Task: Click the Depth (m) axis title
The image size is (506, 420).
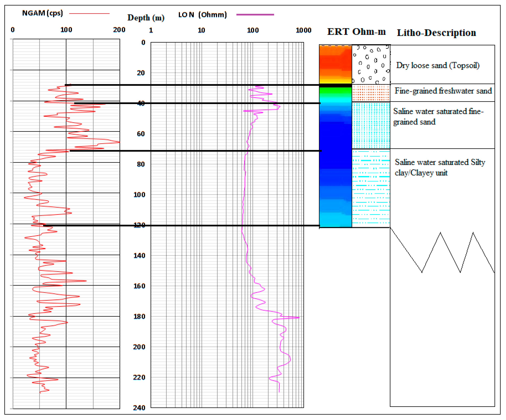Action: [x=146, y=18]
